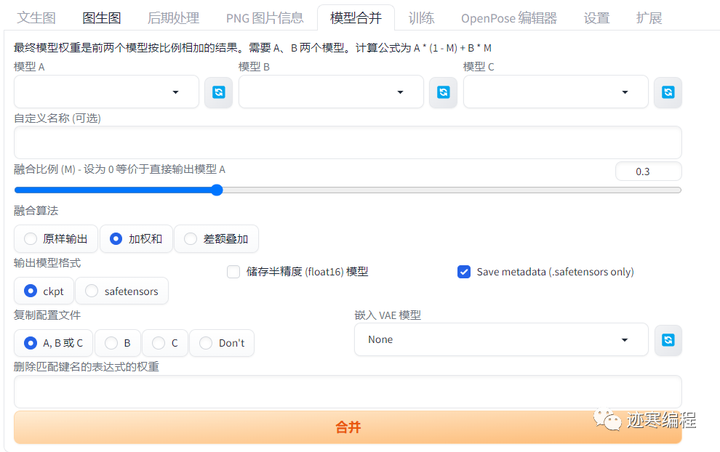Choose ckpt output format
This screenshot has height=452, width=720.
pyautogui.click(x=44, y=291)
